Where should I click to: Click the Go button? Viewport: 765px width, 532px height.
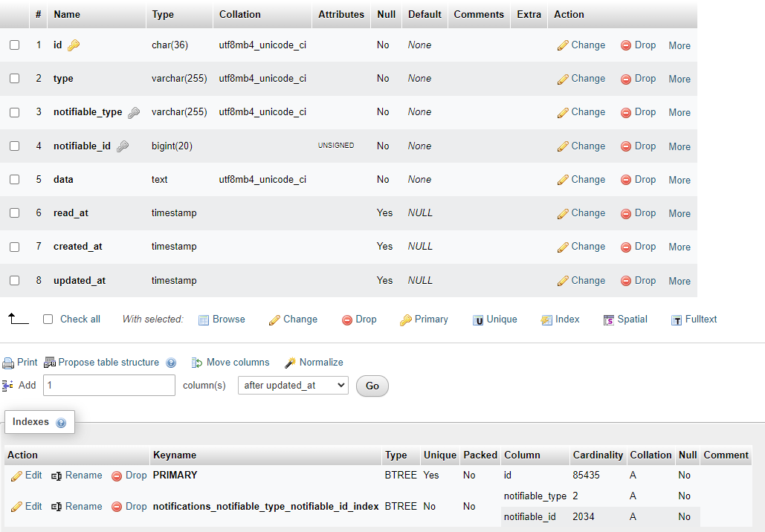pyautogui.click(x=372, y=386)
